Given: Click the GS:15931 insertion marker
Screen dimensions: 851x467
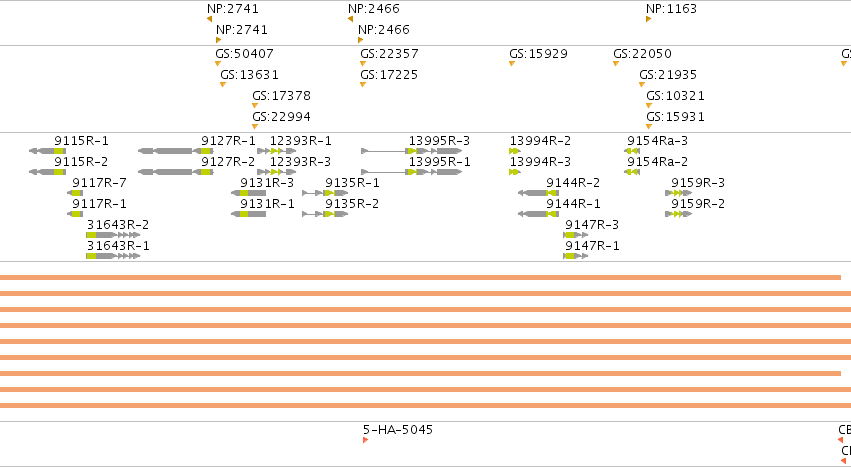Looking at the screenshot, I should pos(649,127).
